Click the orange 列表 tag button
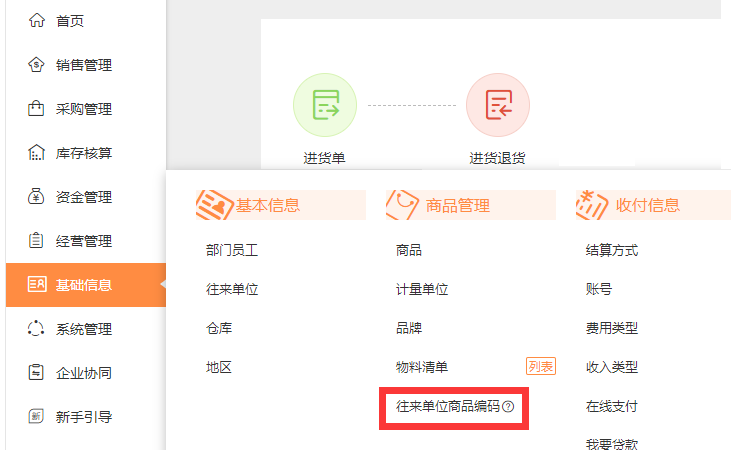This screenshot has width=731, height=450. tap(541, 367)
